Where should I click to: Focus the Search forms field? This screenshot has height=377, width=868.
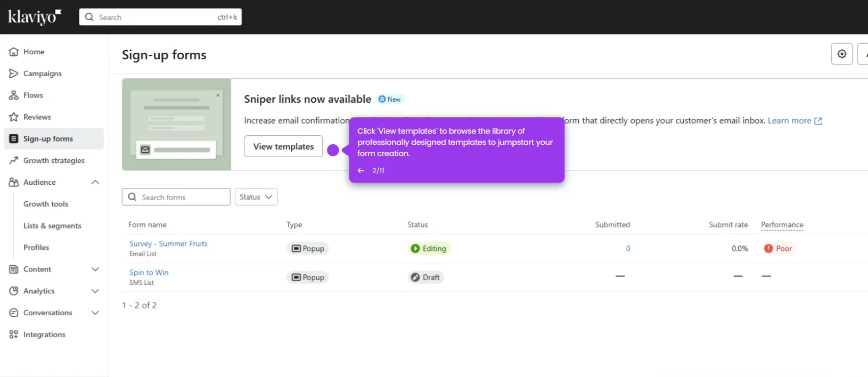coord(176,197)
